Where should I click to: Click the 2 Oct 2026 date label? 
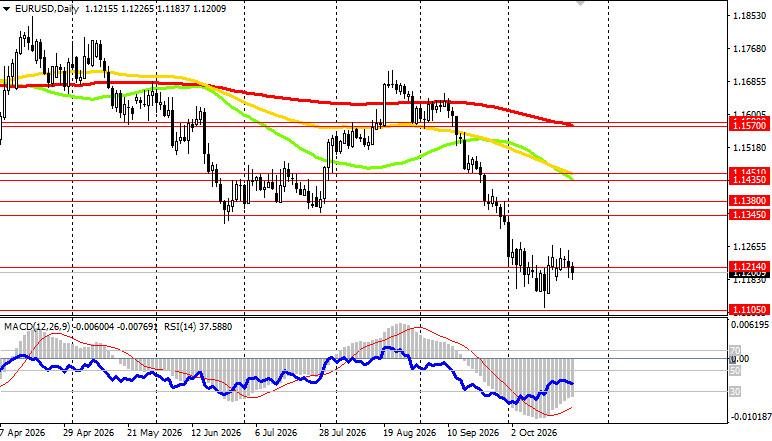click(534, 433)
